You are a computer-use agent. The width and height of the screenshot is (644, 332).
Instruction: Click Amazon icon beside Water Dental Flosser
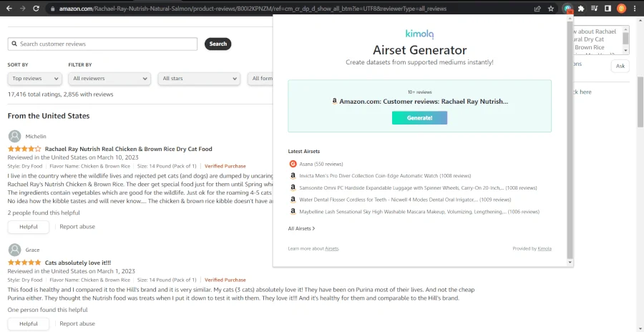(293, 200)
